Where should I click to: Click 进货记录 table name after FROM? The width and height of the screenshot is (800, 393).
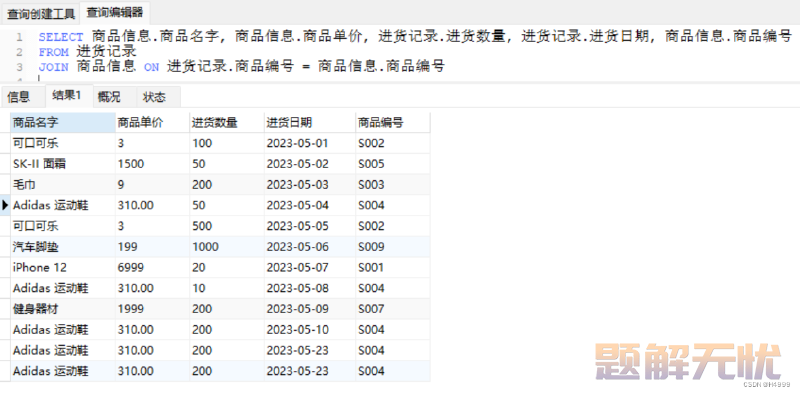pos(107,52)
